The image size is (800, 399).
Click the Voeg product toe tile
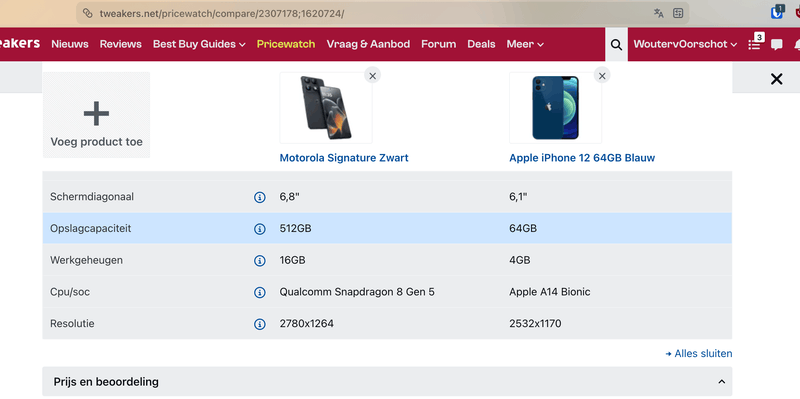pyautogui.click(x=96, y=115)
